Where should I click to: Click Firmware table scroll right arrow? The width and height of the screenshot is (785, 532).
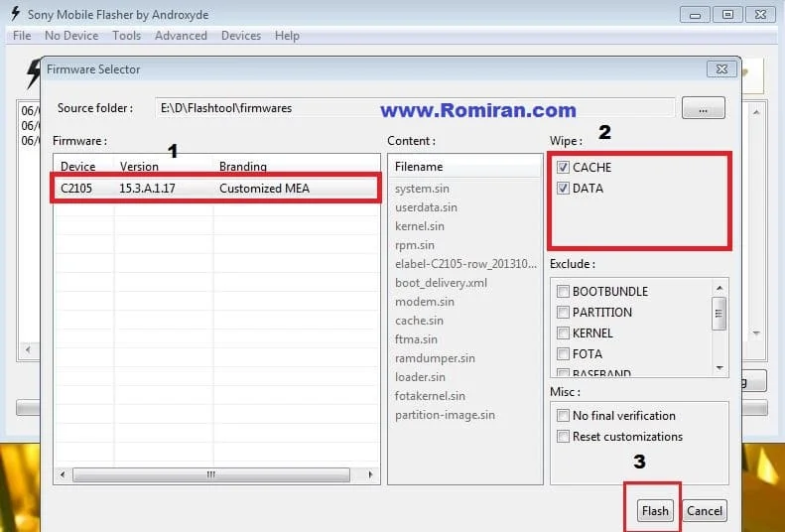[x=370, y=474]
